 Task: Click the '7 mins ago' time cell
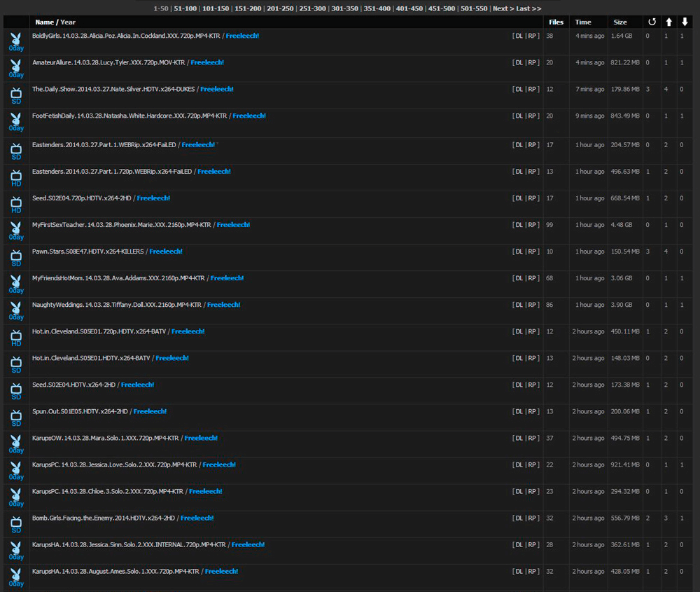589,90
